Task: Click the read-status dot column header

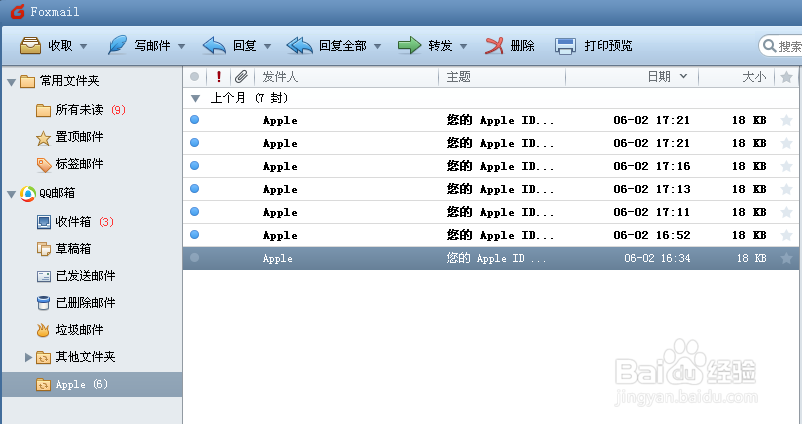Action: pyautogui.click(x=194, y=77)
